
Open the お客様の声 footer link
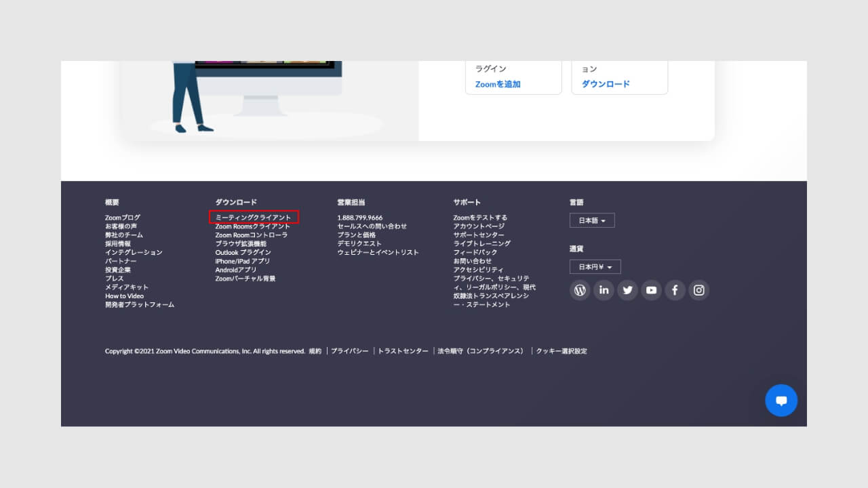pos(121,226)
